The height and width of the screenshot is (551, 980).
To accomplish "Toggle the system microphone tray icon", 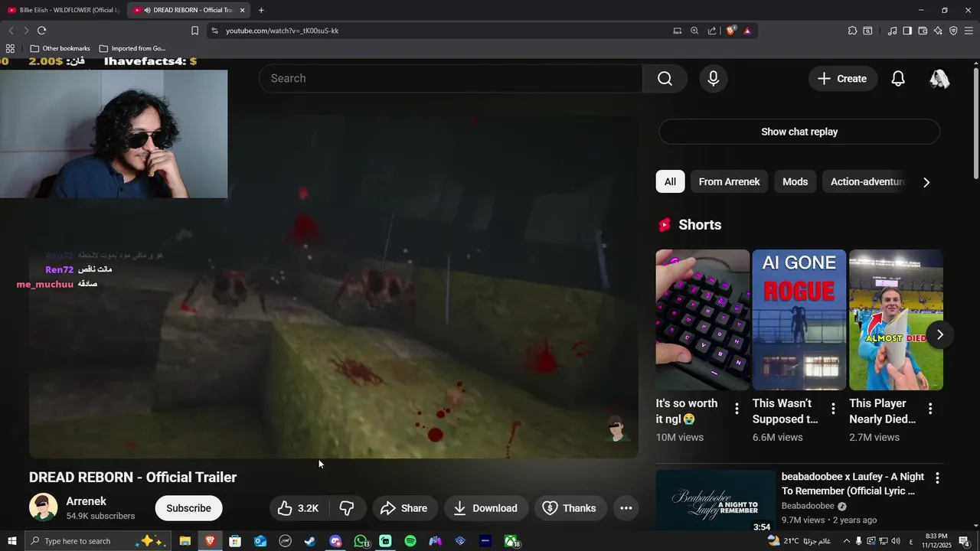I will pyautogui.click(x=858, y=541).
